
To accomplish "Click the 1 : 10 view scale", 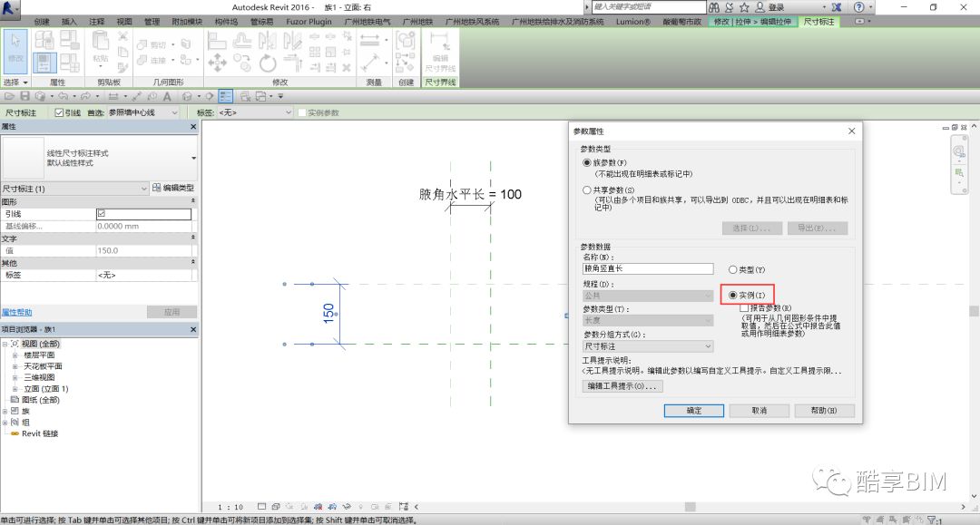I will pos(230,507).
